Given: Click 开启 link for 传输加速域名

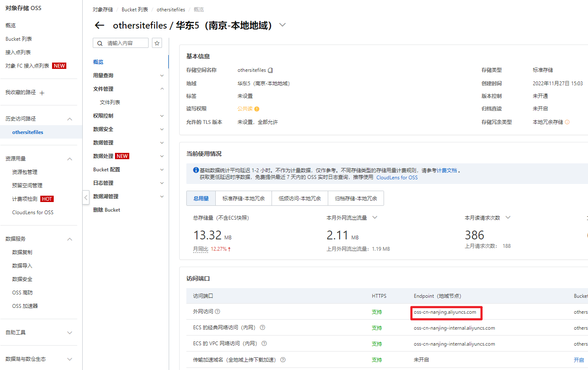Looking at the screenshot, I should 579,360.
